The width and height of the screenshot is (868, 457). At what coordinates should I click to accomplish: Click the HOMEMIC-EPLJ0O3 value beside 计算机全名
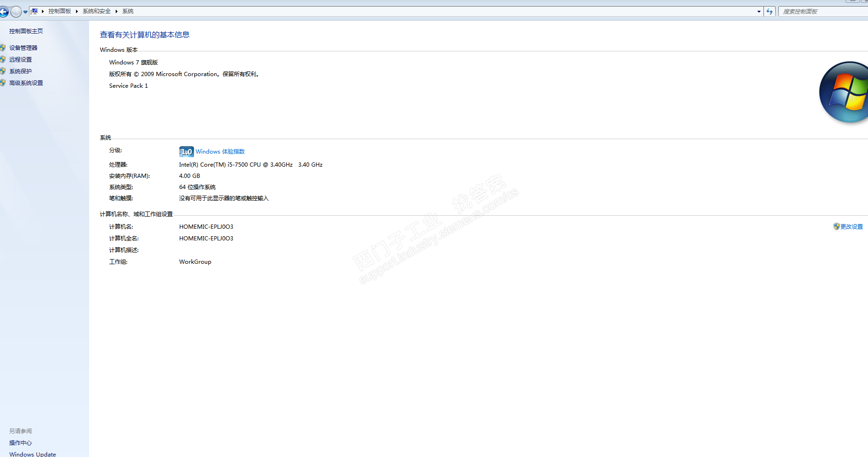pos(206,239)
